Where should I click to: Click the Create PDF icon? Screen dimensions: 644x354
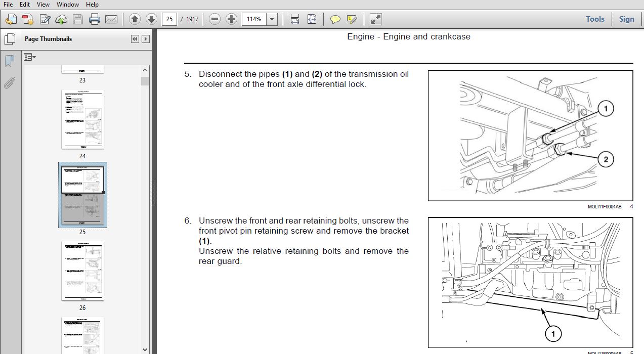click(28, 19)
